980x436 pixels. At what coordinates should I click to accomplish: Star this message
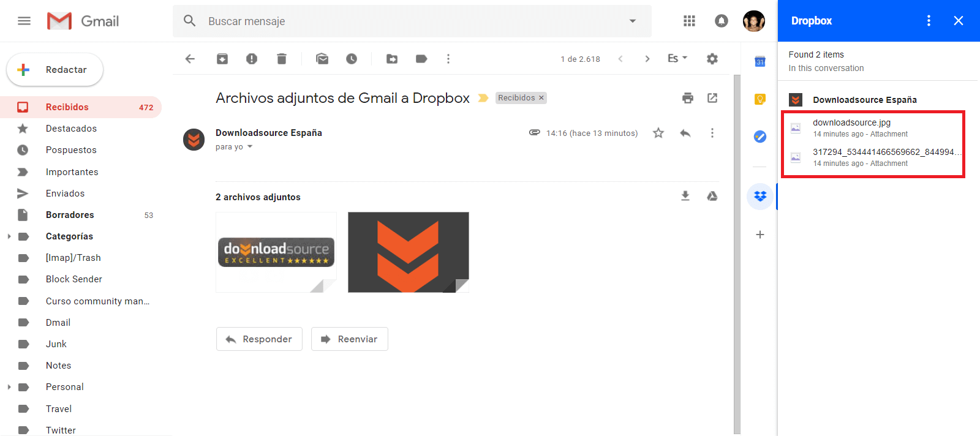658,133
